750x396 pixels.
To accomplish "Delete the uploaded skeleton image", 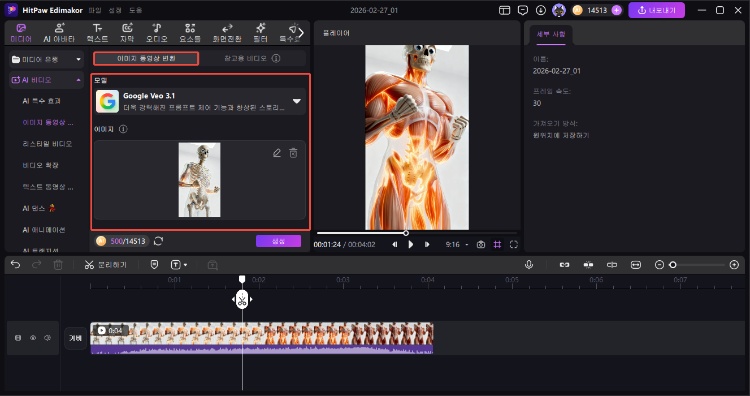I will click(293, 153).
